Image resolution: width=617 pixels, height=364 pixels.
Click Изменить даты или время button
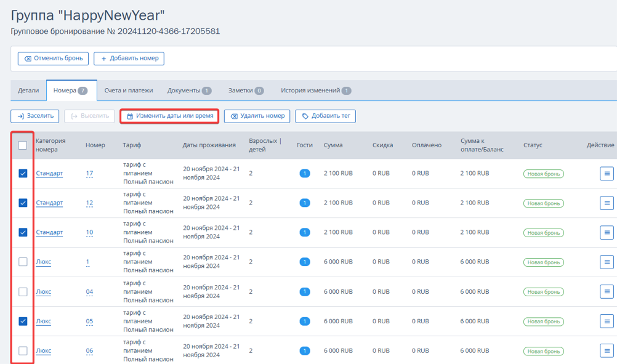click(x=169, y=116)
